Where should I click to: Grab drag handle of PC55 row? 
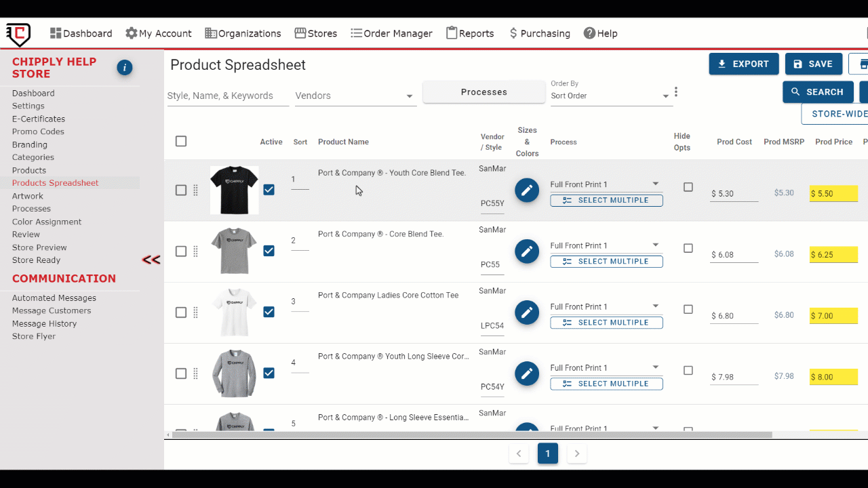pyautogui.click(x=196, y=251)
